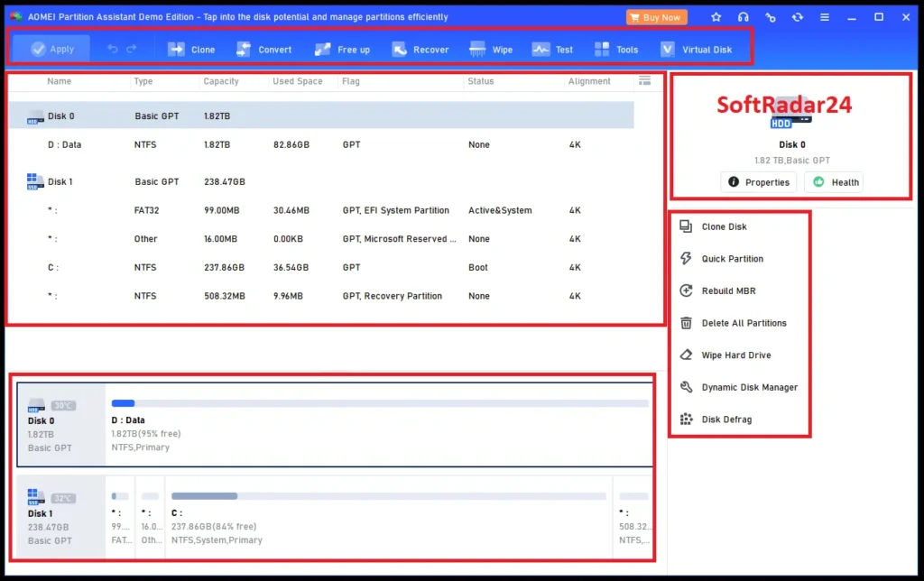924x581 pixels.
Task: Select the 508.32 NTFS partition block in disk map
Action: pyautogui.click(x=633, y=517)
